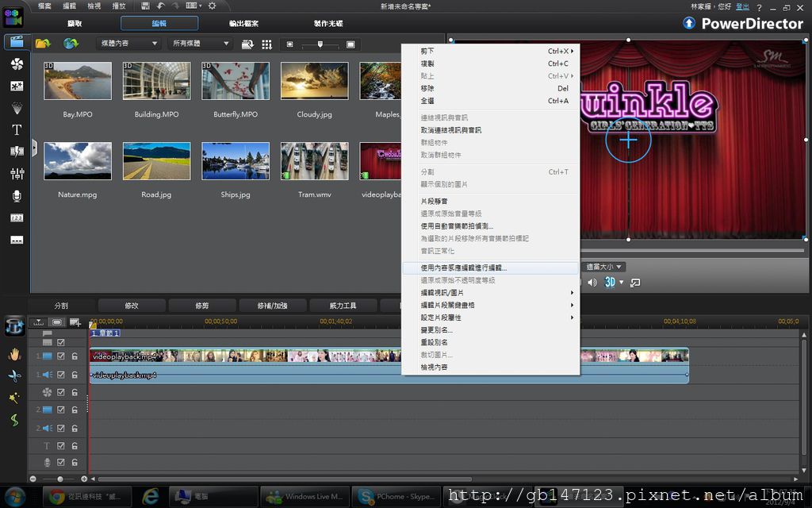The image size is (812, 508).
Task: Click the preview volume speaker icon
Action: 593,283
